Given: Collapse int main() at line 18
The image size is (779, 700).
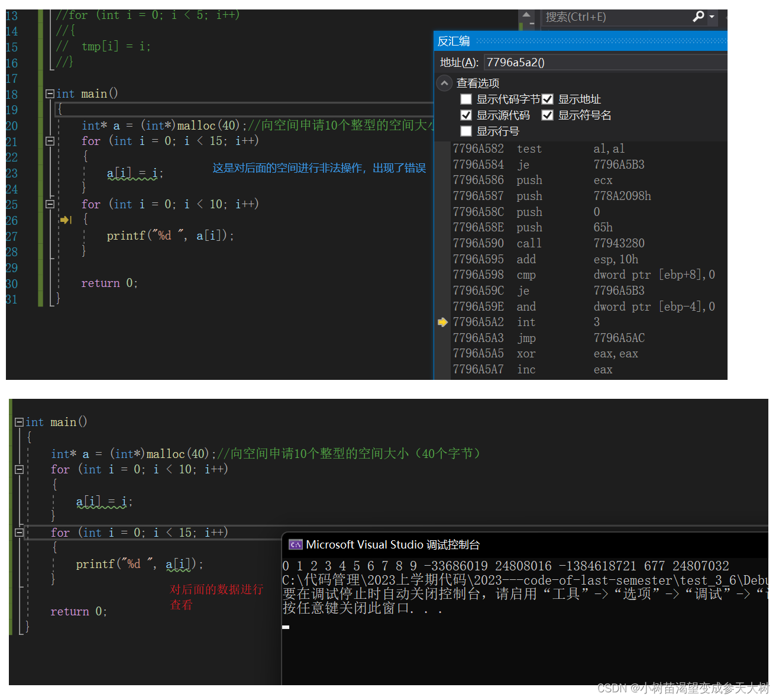Looking at the screenshot, I should click(x=50, y=93).
